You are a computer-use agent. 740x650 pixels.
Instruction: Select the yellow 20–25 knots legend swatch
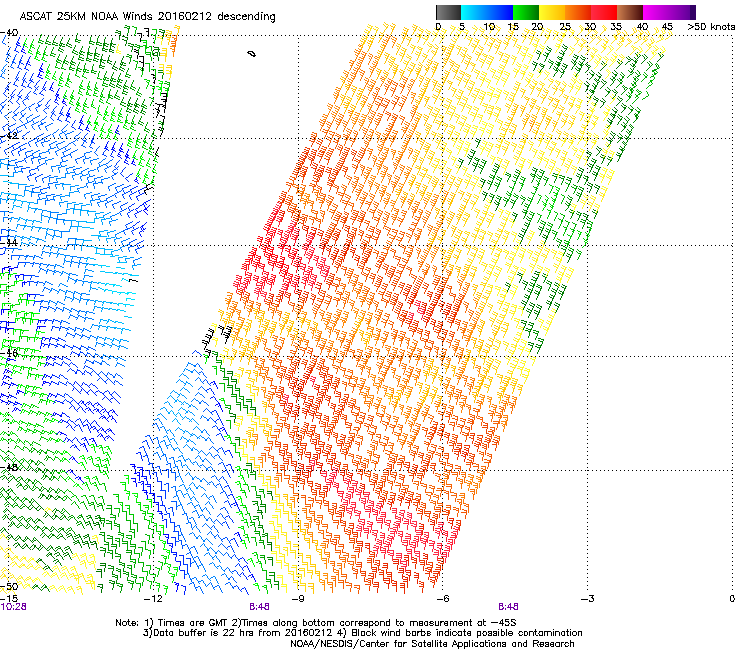tap(552, 12)
